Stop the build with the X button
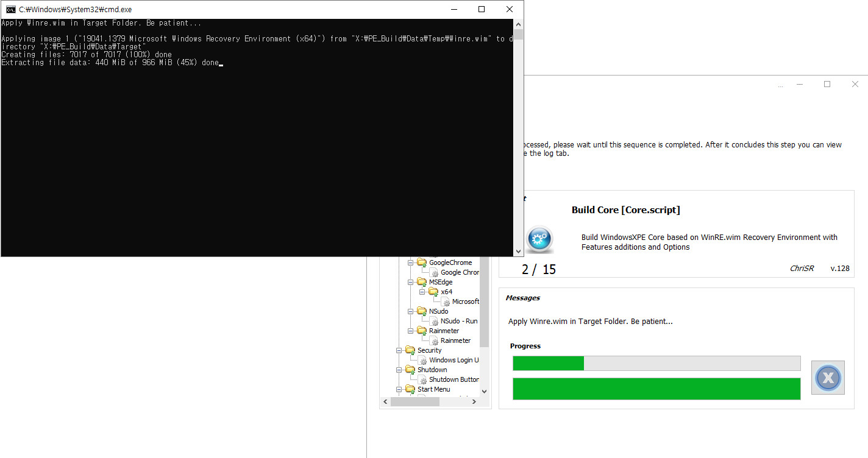 (828, 378)
